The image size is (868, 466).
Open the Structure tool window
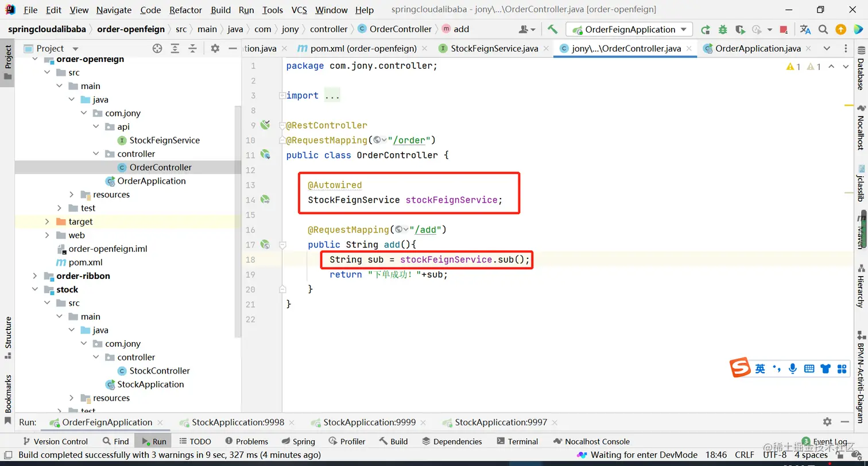(x=8, y=338)
